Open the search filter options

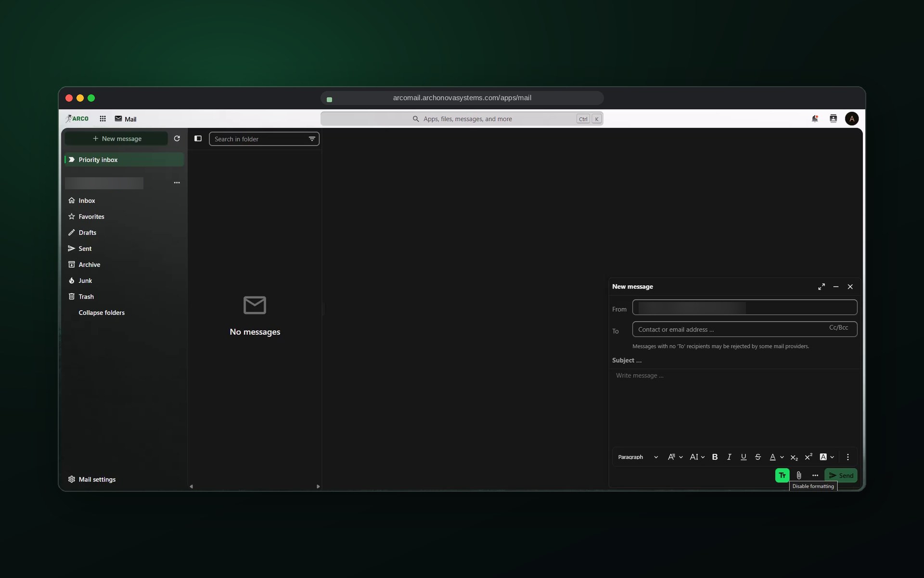pos(312,139)
